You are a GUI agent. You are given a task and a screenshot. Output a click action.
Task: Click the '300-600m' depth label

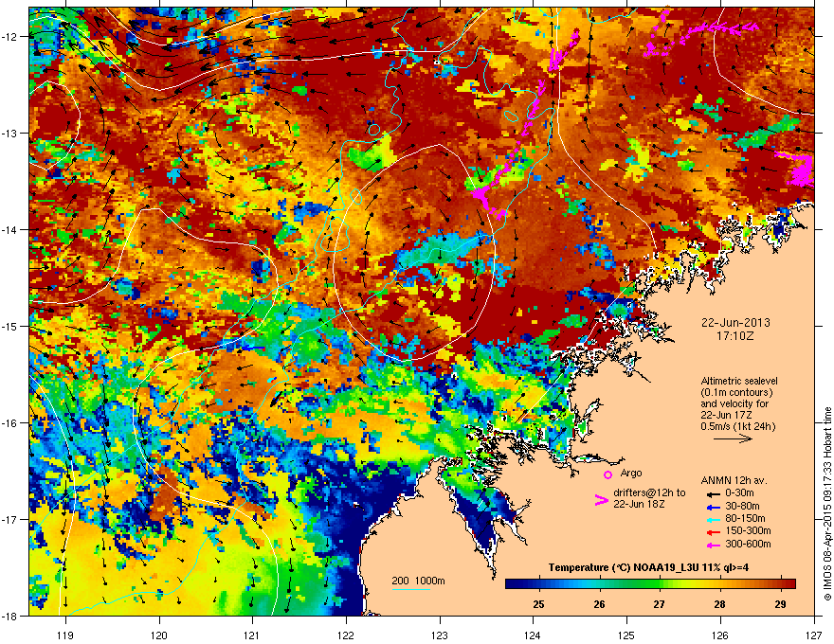tap(748, 544)
